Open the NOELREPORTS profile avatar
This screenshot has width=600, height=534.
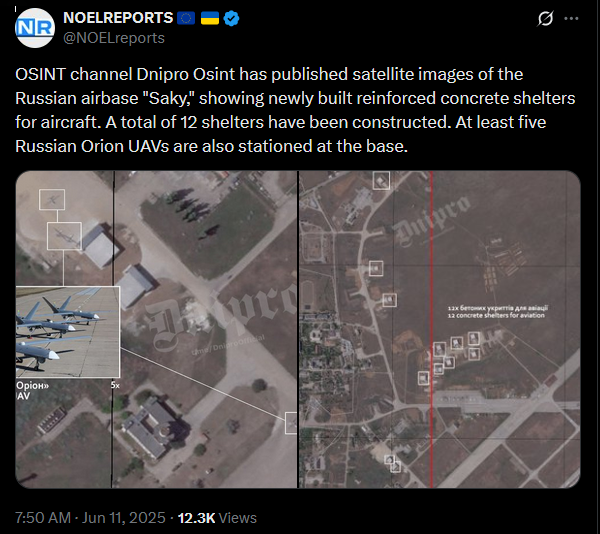coord(35,28)
